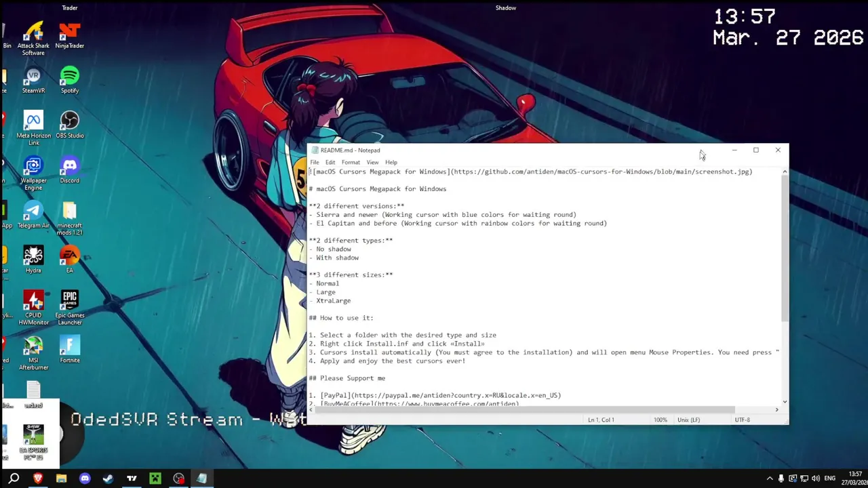Screen dimensions: 868x488
Task: Minimize the Notepad window
Action: [734, 150]
